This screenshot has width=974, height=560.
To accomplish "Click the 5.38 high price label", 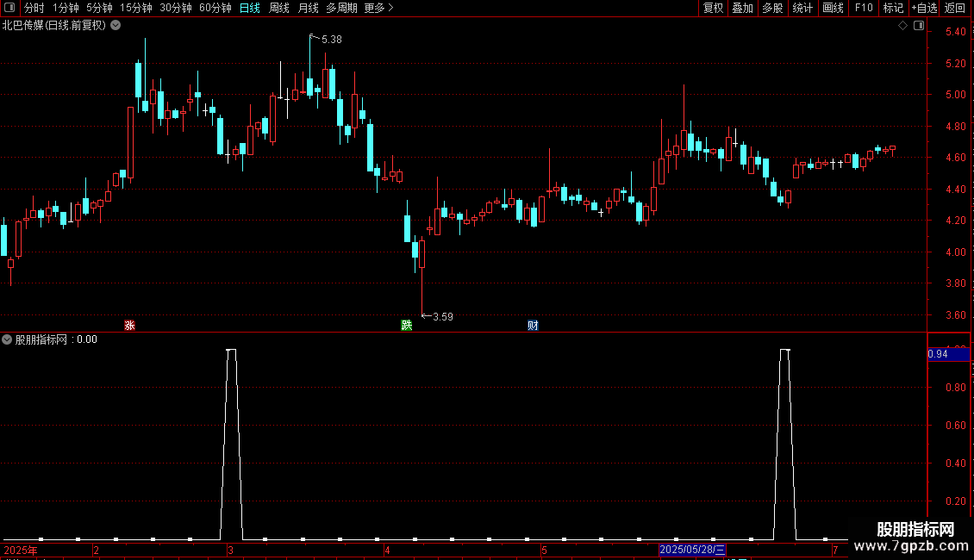I will click(x=332, y=40).
